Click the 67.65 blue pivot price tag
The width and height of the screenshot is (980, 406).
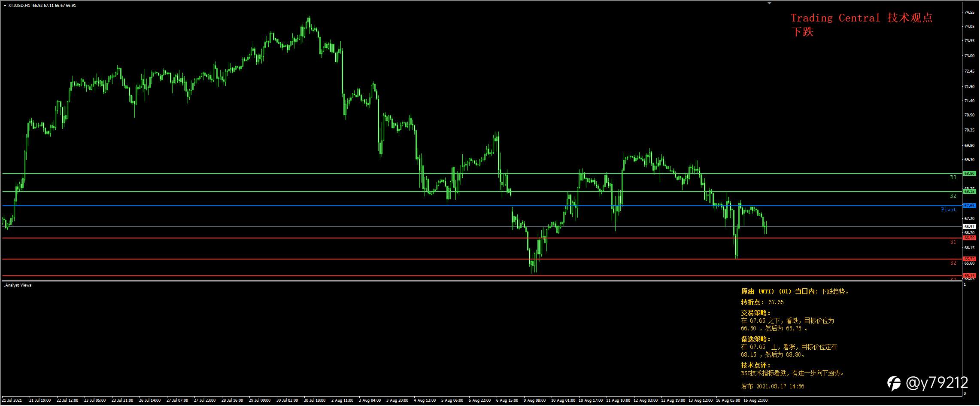[969, 206]
